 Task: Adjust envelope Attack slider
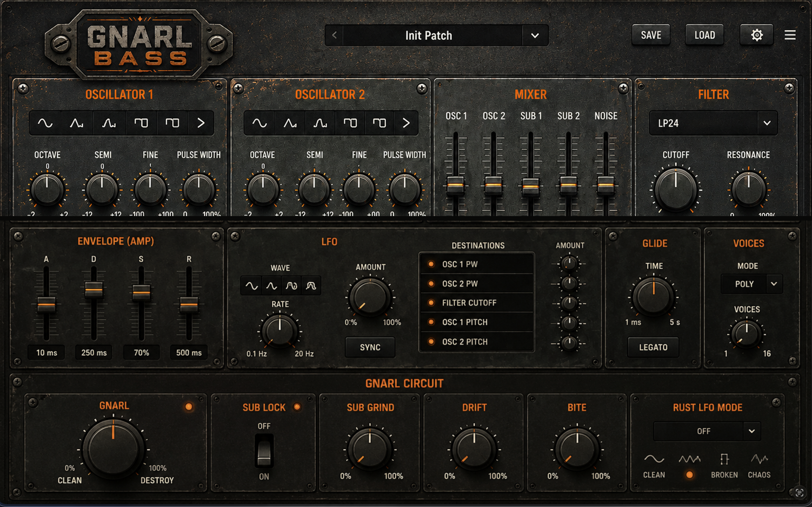(x=46, y=305)
